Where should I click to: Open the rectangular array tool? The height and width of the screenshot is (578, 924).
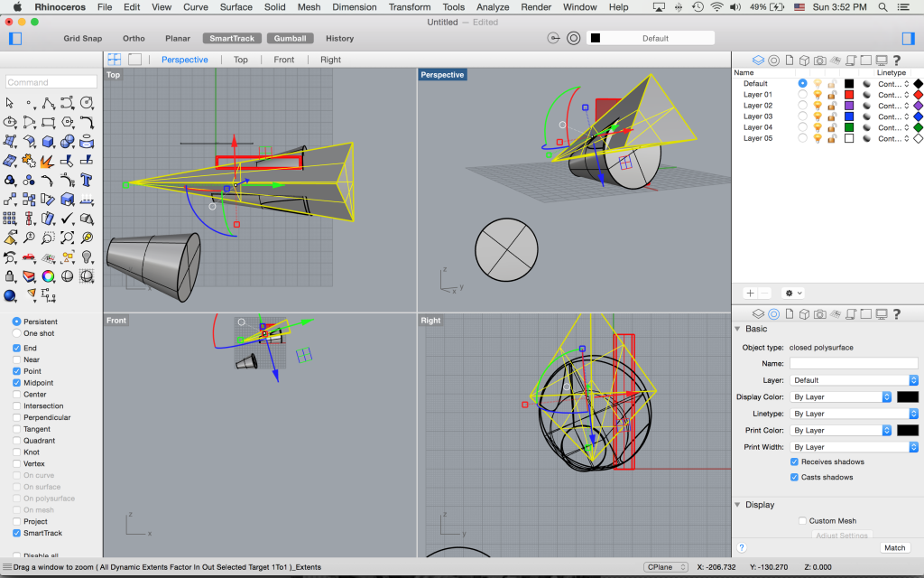(x=10, y=219)
